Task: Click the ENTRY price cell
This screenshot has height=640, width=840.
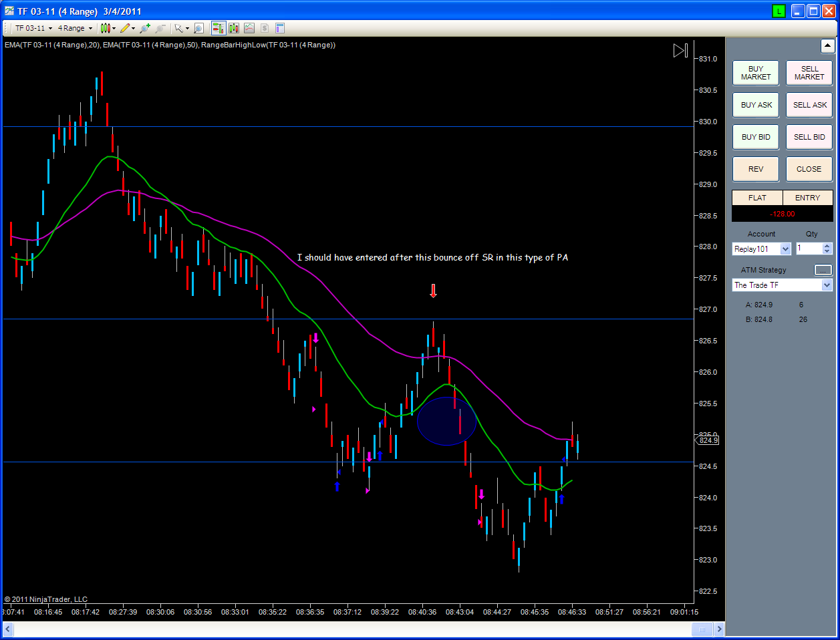Action: [807, 198]
